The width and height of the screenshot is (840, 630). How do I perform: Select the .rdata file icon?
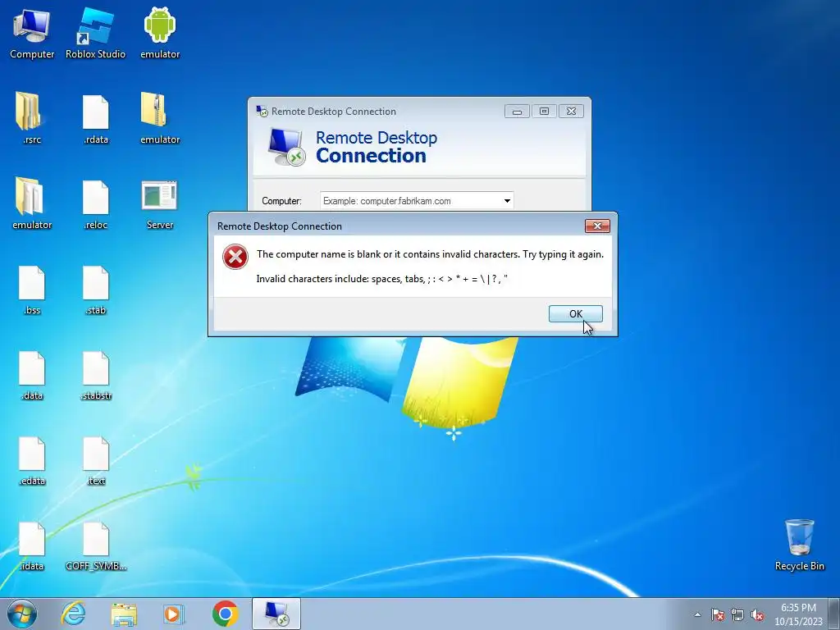(x=96, y=118)
